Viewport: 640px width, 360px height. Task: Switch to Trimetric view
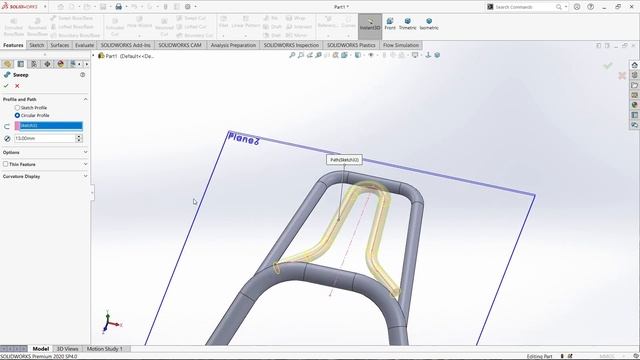point(407,24)
